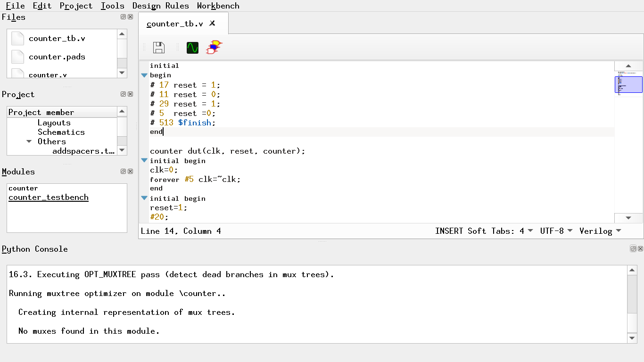Close the counter_tb.v tab

[212, 23]
